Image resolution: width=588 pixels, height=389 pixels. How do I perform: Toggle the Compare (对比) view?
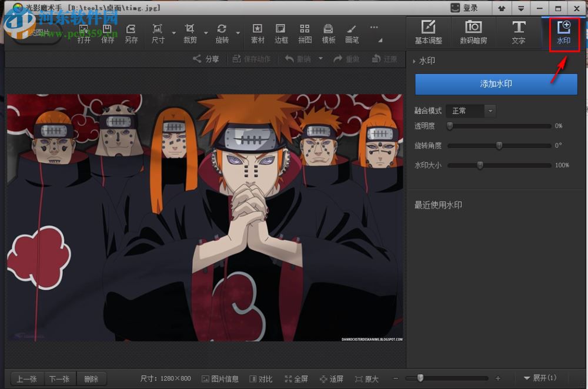click(260, 379)
